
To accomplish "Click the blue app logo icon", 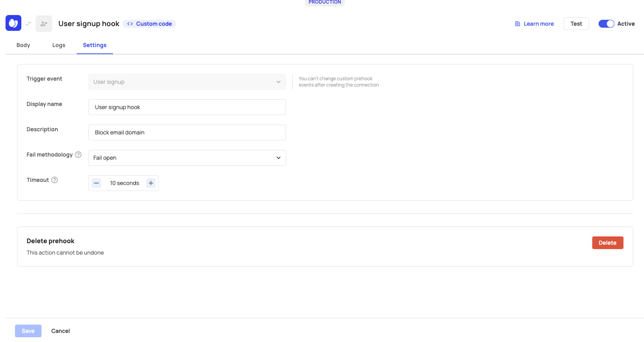I will coord(13,23).
